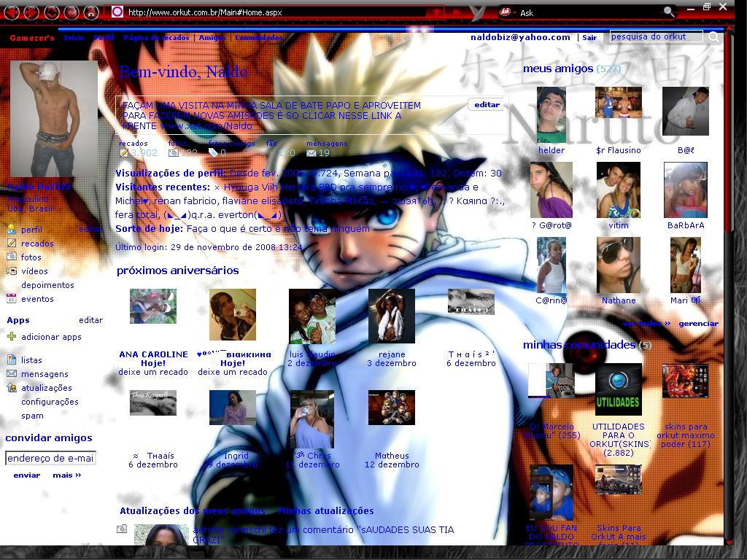
Task: Click the browser Forward arrow button
Action: 31,12
